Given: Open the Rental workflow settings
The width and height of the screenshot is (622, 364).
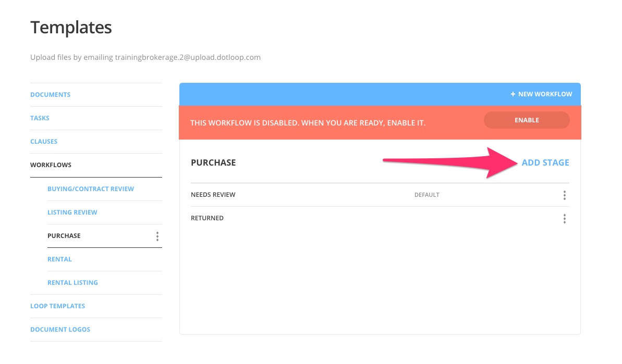Looking at the screenshot, I should coord(59,259).
